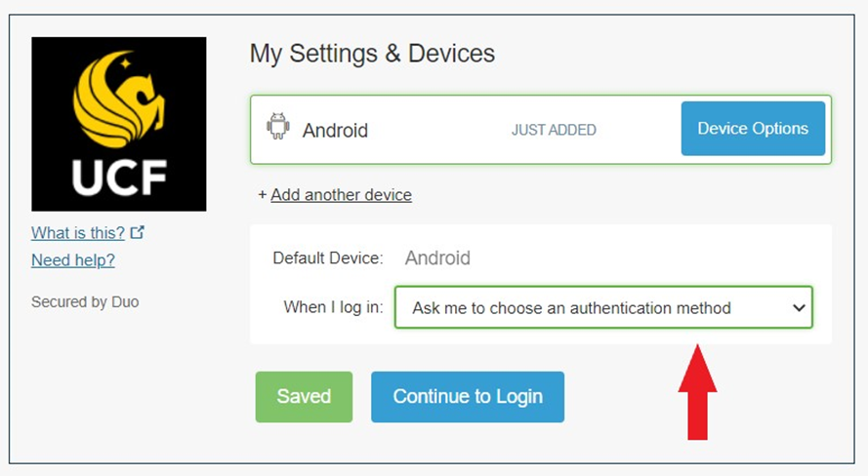Click the My Settings & Devices heading
Image resolution: width=868 pixels, height=476 pixels.
[x=372, y=54]
